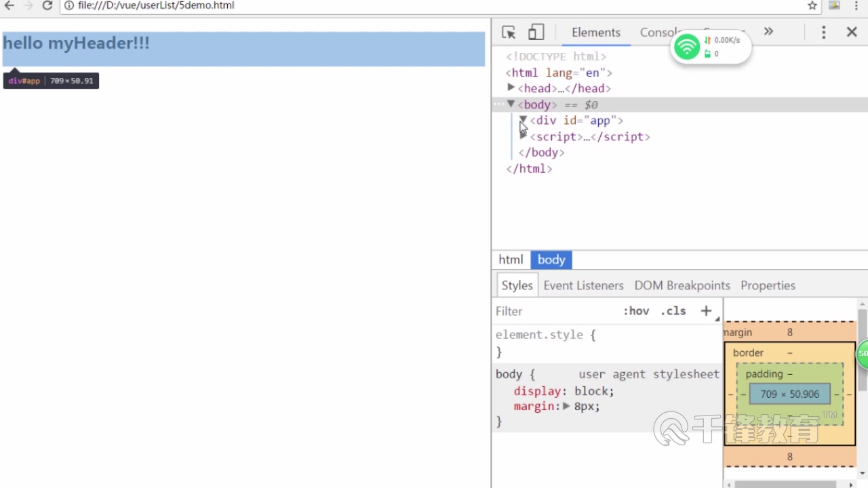This screenshot has width=868, height=488.
Task: Click the display: block declaration
Action: 564,391
